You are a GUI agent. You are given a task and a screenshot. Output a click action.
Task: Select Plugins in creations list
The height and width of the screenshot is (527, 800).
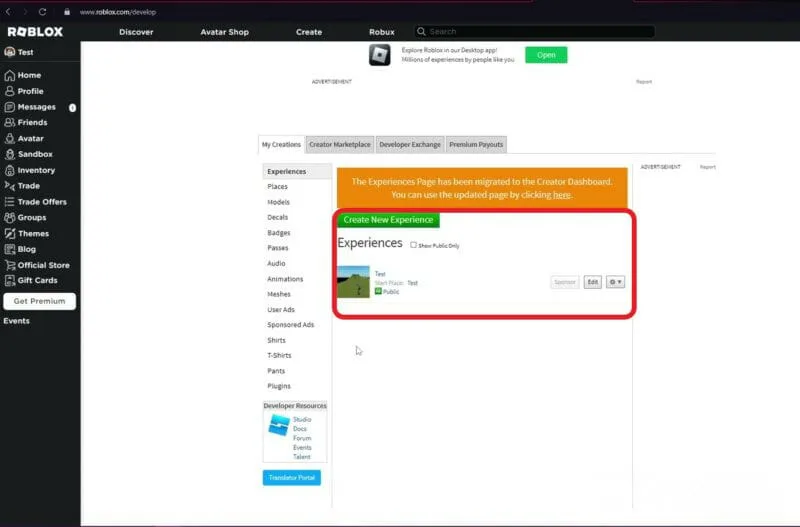point(279,386)
